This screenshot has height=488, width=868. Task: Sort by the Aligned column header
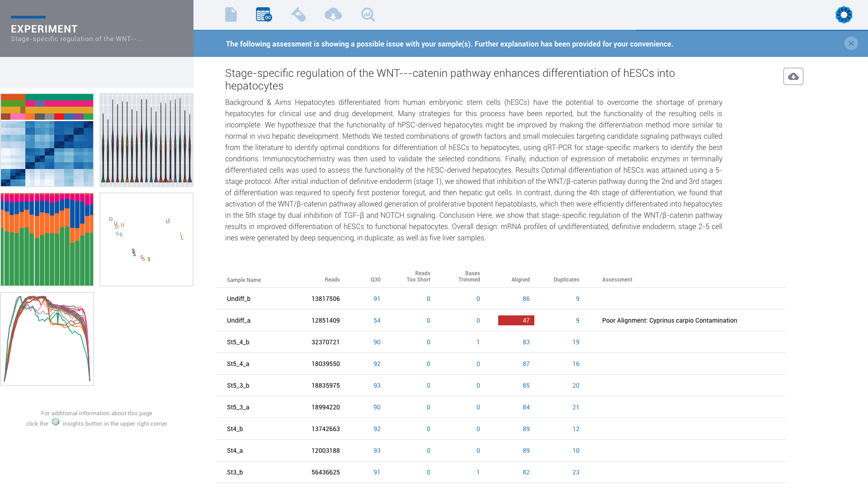pos(520,280)
